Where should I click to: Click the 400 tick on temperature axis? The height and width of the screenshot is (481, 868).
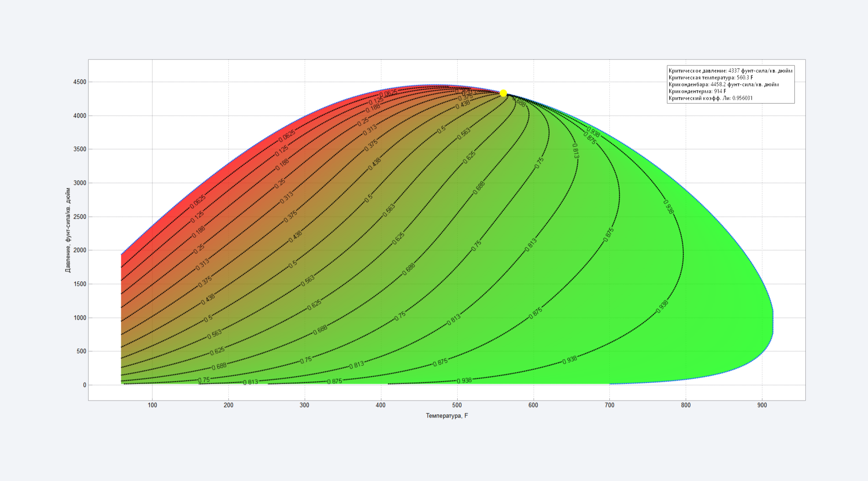click(381, 405)
